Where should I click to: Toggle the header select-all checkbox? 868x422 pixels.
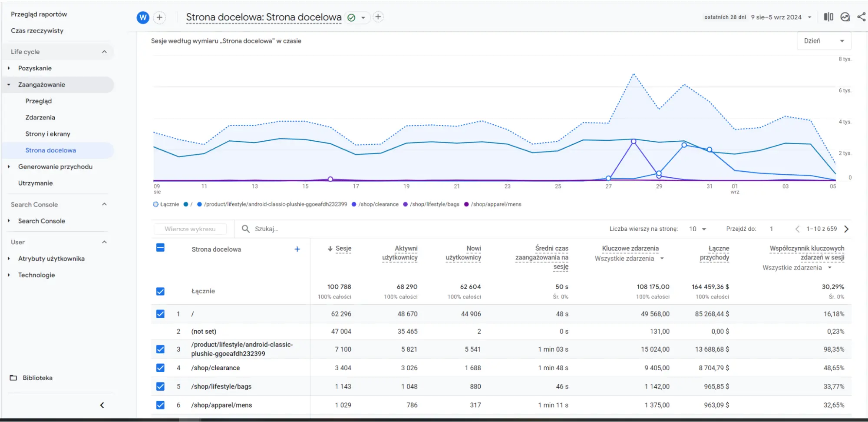[160, 248]
